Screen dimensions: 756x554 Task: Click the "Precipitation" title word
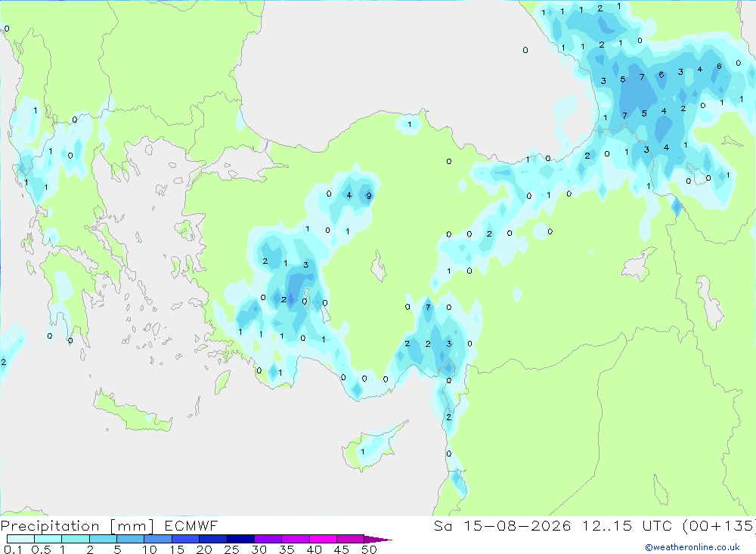50,525
